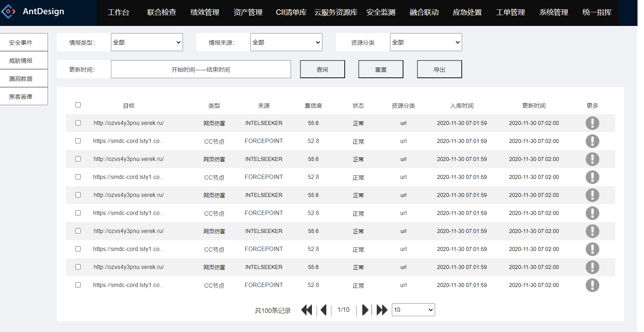Image resolution: width=644 pixels, height=332 pixels.
Task: Check the second row's checkbox
Action: point(78,141)
